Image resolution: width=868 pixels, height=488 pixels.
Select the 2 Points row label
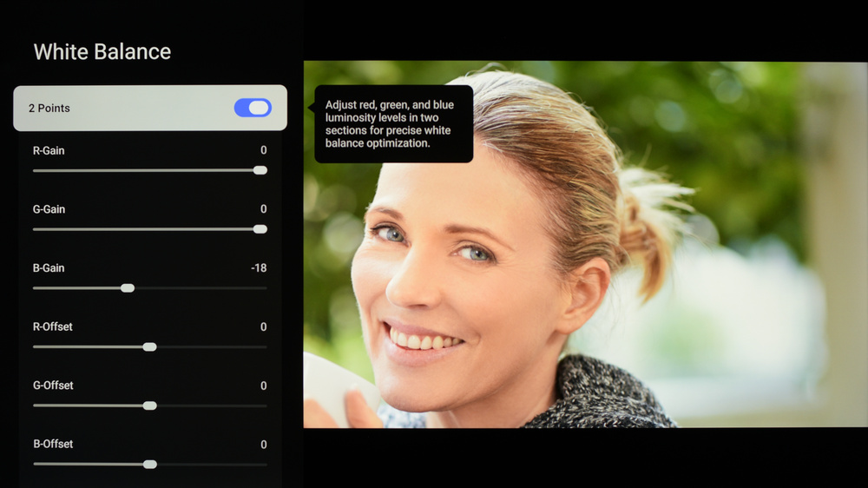pyautogui.click(x=49, y=109)
